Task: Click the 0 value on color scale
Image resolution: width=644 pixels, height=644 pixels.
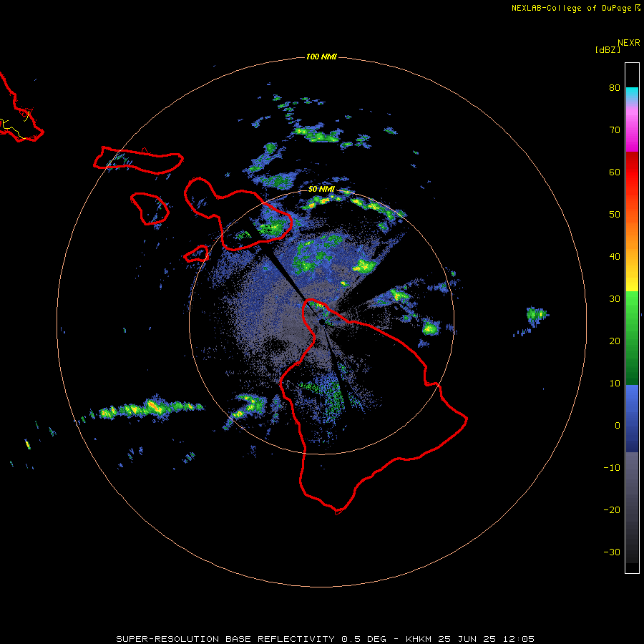Action: 618,426
